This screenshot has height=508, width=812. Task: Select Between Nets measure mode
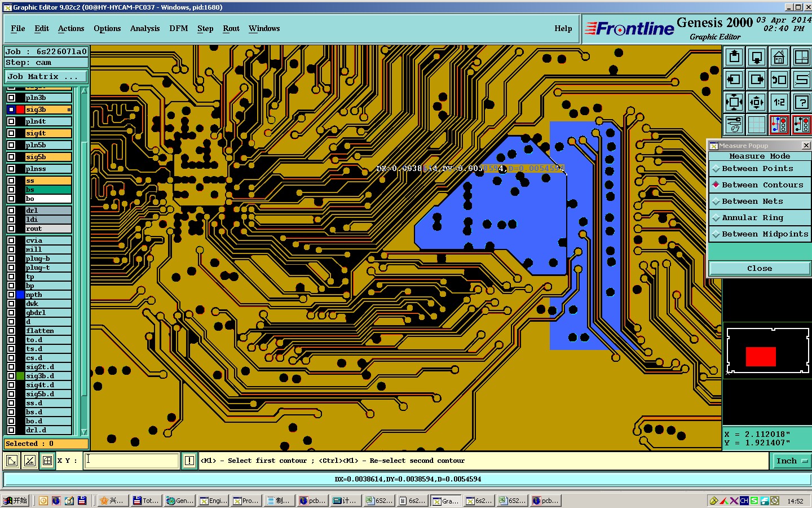760,202
